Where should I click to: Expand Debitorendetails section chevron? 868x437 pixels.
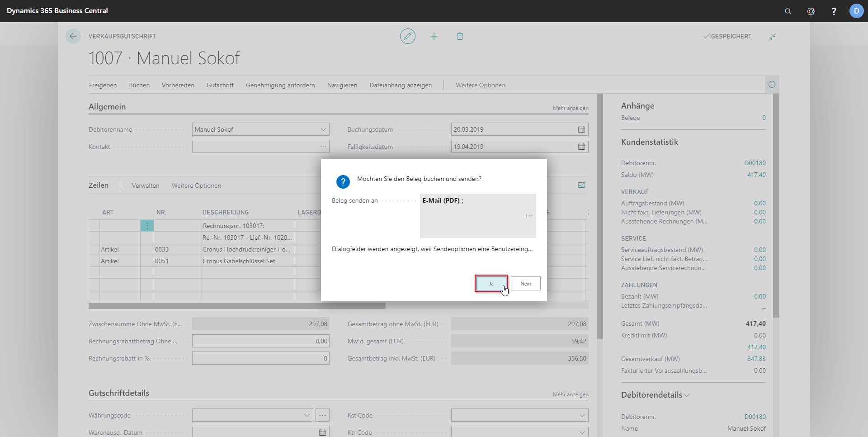point(687,395)
